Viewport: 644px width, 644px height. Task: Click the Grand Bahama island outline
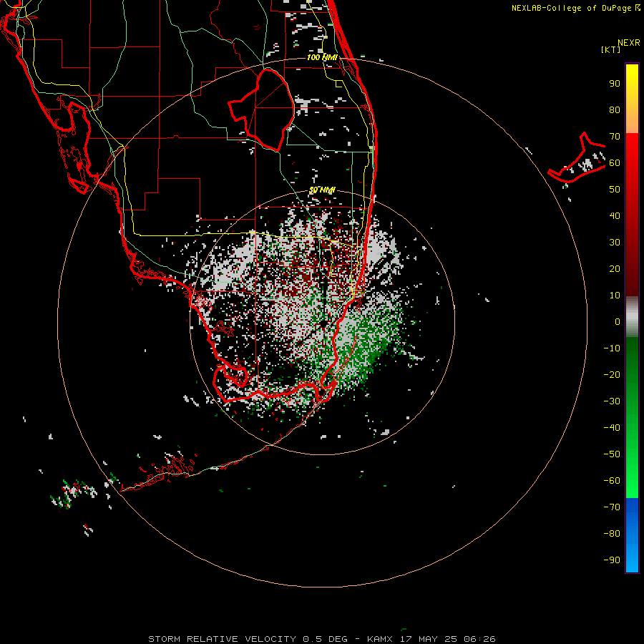pos(577,157)
